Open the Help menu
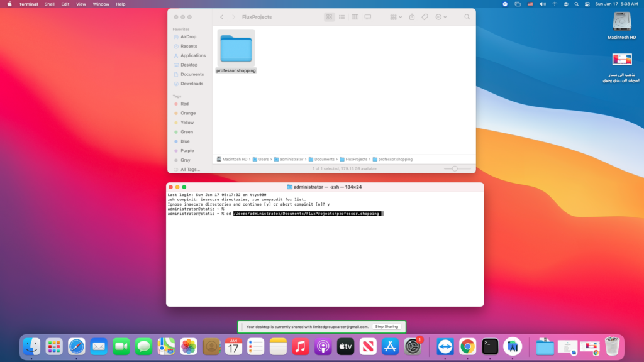The height and width of the screenshot is (362, 644). 120,4
